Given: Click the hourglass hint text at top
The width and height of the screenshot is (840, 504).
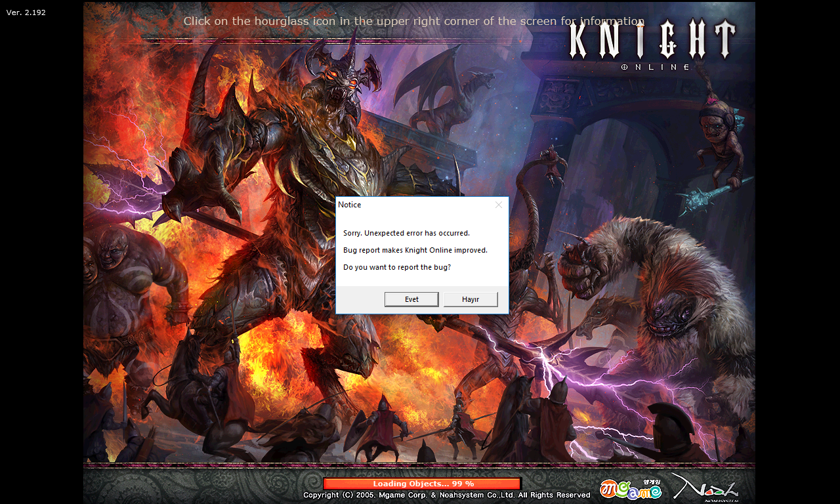Looking at the screenshot, I should coord(413,21).
